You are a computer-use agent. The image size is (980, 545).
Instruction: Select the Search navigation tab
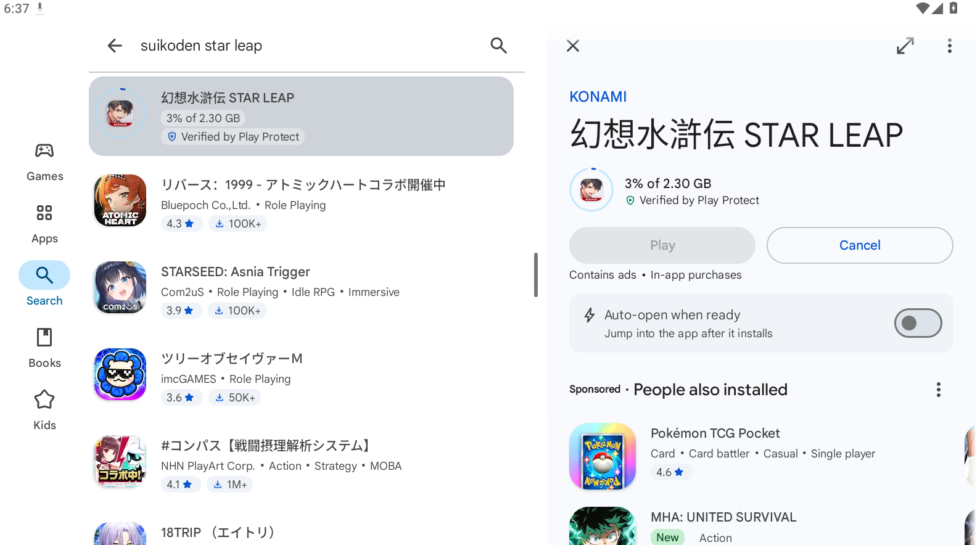44,284
